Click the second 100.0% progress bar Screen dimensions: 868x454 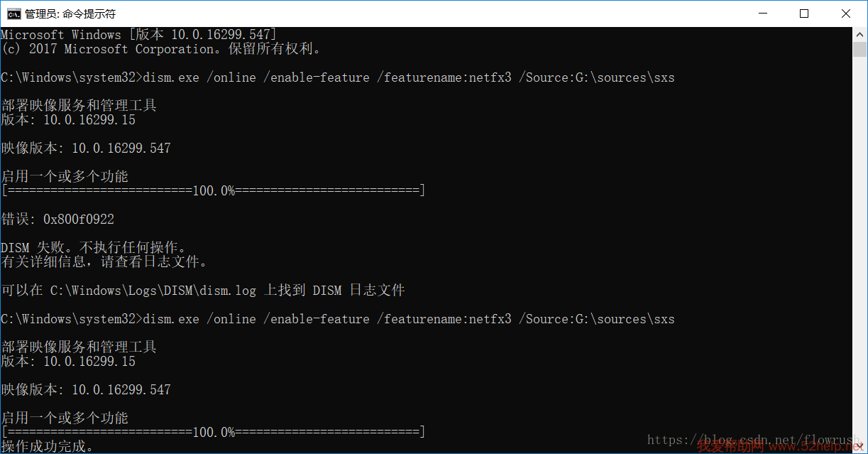(213, 432)
